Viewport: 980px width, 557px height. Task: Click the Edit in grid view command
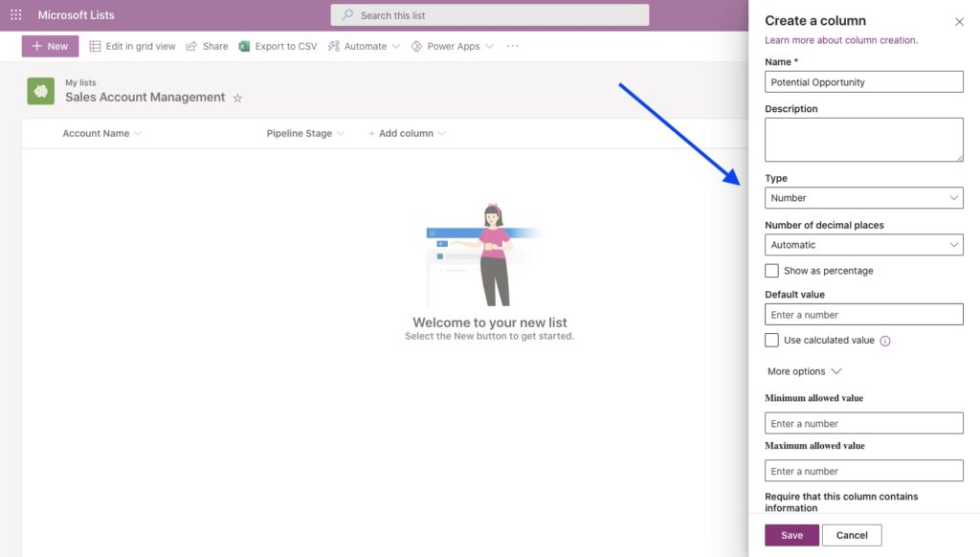point(132,46)
